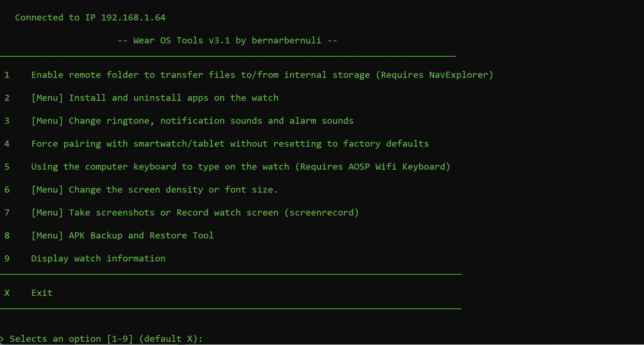The width and height of the screenshot is (644, 345).
Task: Click option number 1 at line start
Action: pyautogui.click(x=7, y=75)
